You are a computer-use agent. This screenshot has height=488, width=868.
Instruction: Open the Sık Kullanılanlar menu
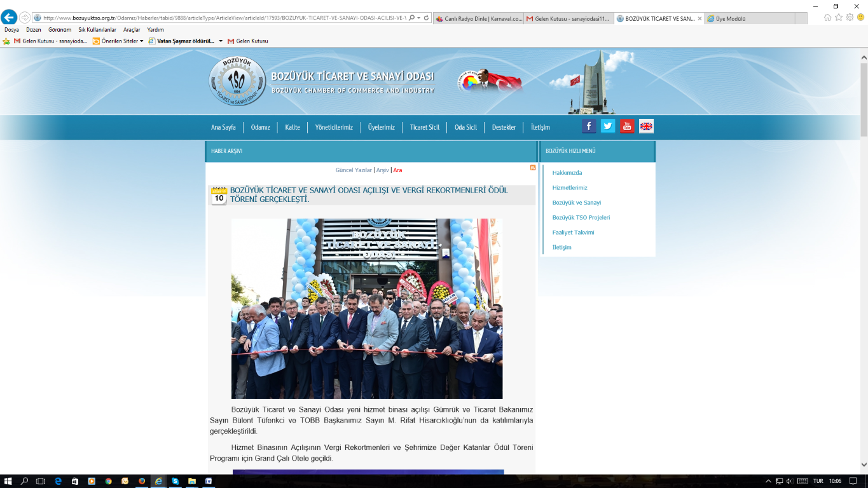[97, 30]
